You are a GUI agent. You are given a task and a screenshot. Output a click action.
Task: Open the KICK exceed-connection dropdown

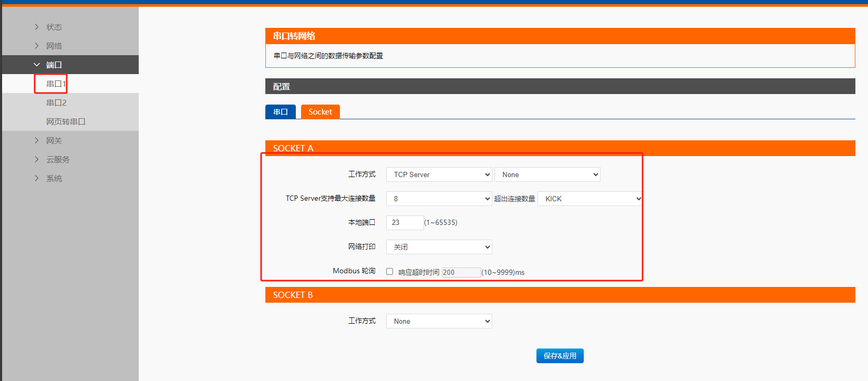click(x=590, y=199)
